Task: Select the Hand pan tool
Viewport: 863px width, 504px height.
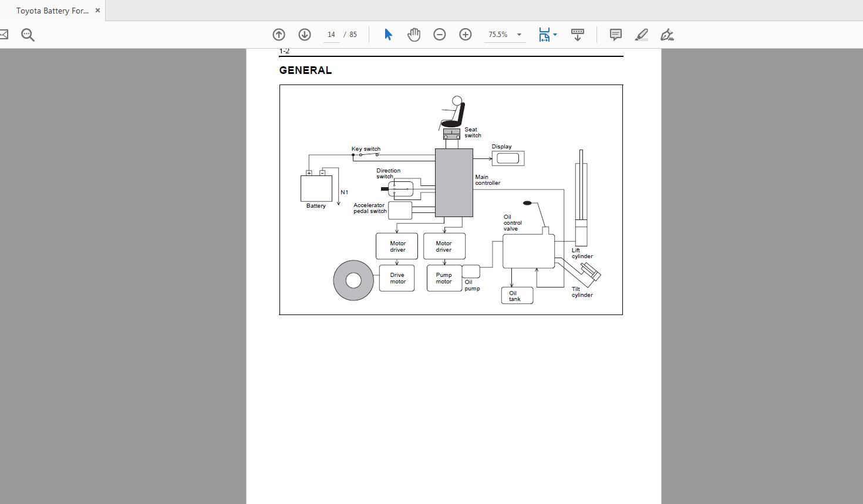Action: pyautogui.click(x=414, y=35)
